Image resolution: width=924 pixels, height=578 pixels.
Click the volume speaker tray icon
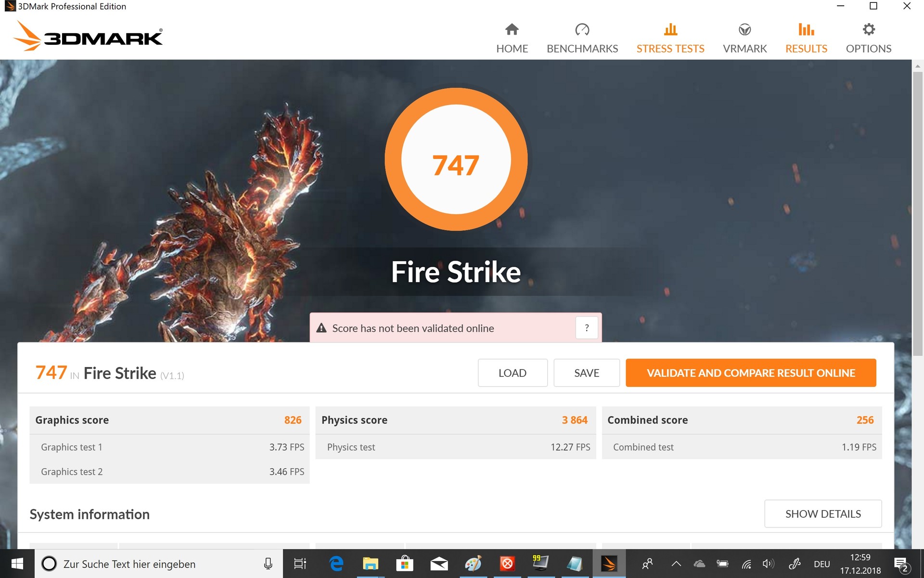pos(769,564)
